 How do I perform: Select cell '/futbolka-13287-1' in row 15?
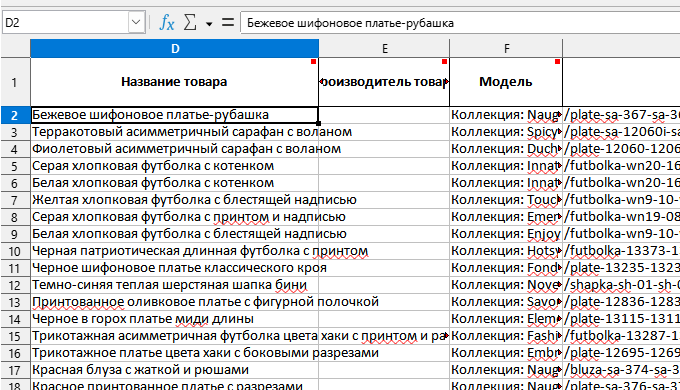[x=621, y=336]
